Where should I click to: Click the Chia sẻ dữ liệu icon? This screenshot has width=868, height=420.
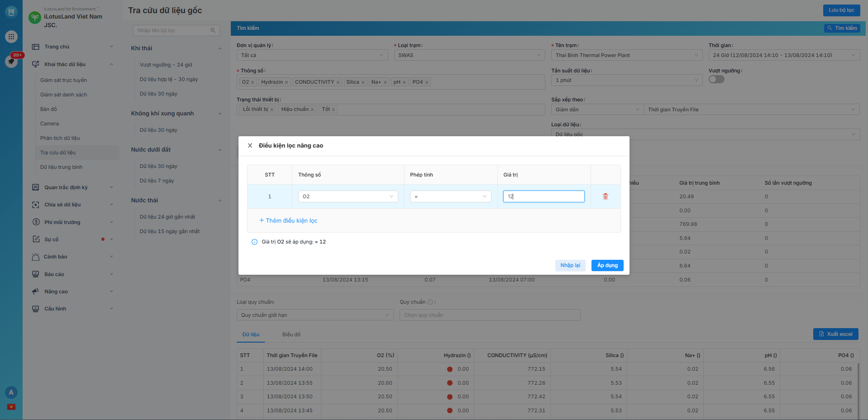point(36,205)
